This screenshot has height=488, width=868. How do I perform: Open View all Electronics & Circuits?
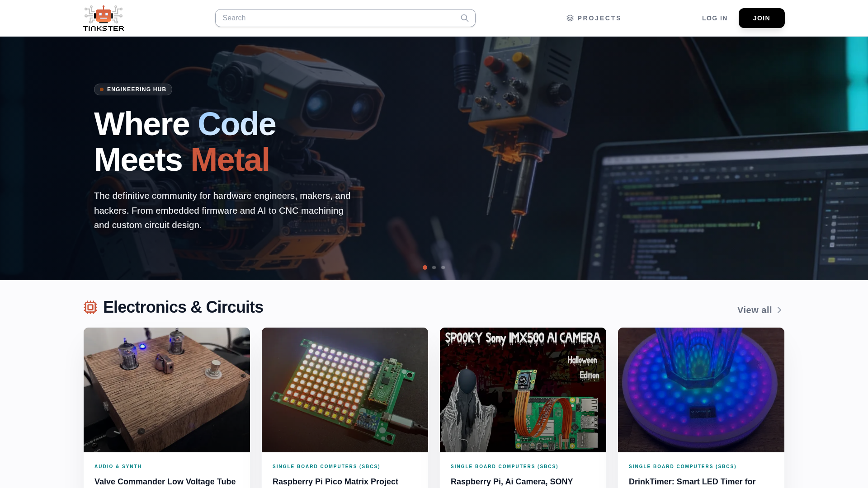coord(759,310)
